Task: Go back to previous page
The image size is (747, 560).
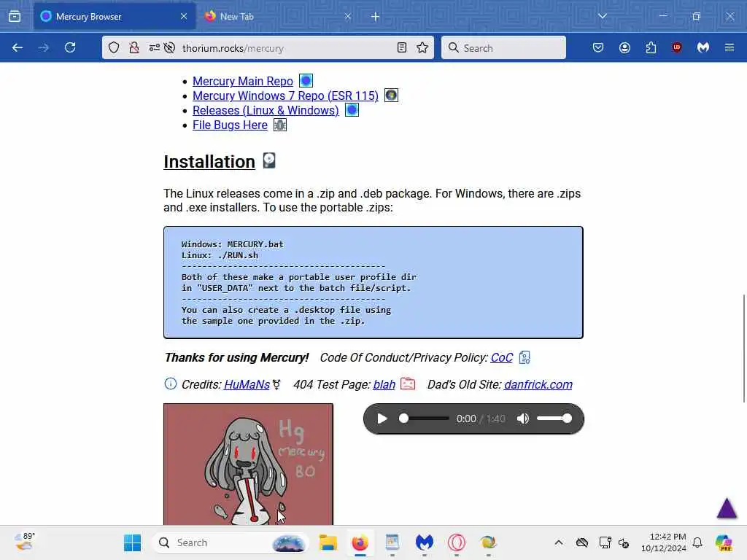Action: (x=18, y=47)
